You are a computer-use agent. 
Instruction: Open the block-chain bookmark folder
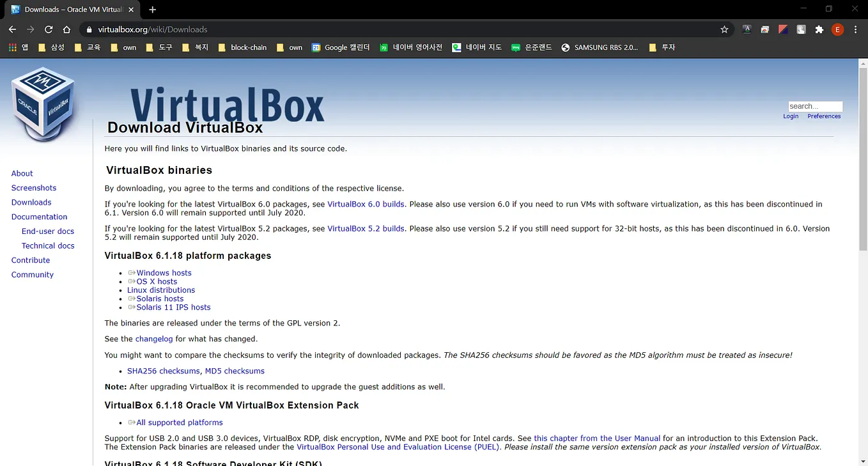[242, 47]
